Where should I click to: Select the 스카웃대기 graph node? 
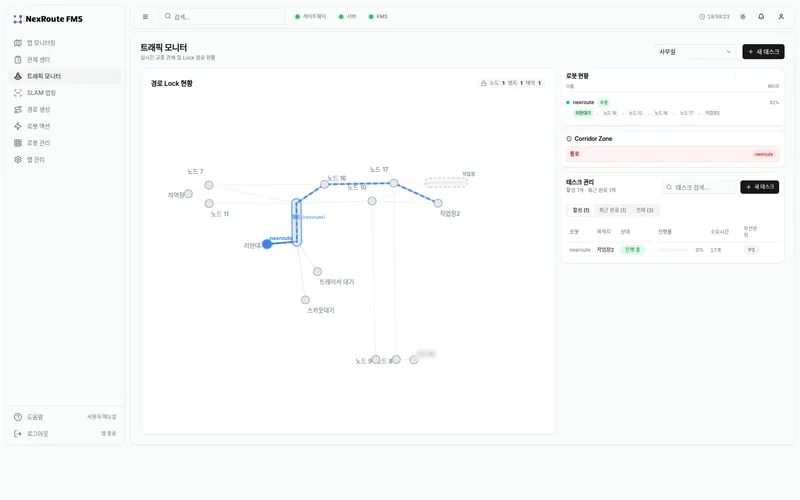tap(305, 300)
